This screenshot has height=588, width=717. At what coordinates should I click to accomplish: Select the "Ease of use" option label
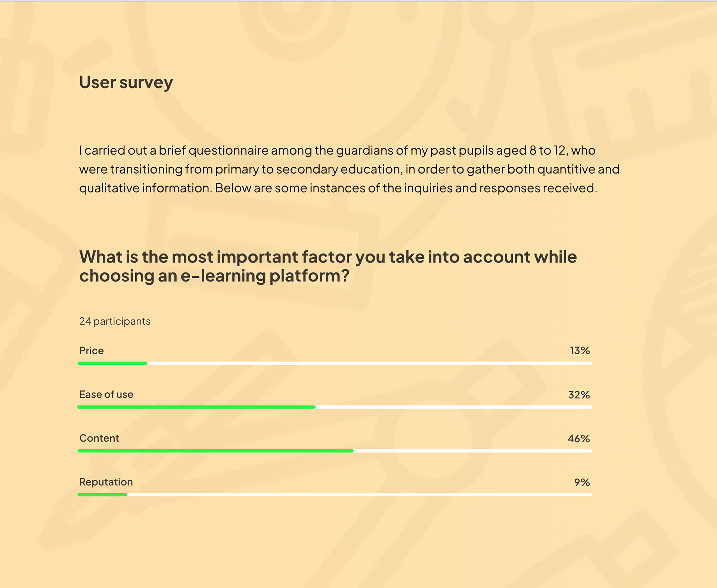coord(106,395)
